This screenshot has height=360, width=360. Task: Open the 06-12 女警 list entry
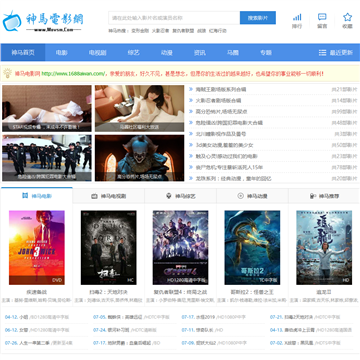tap(37, 330)
